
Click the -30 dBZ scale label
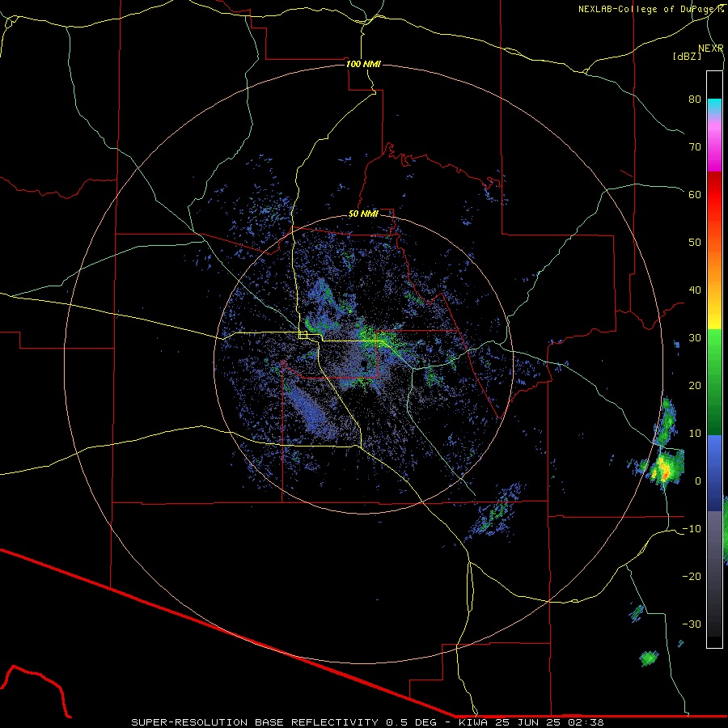(692, 624)
